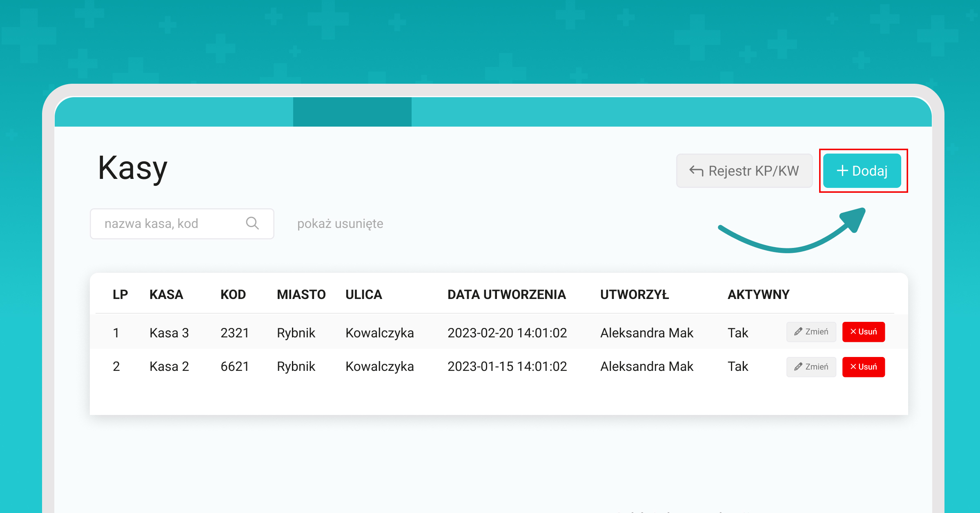Sort by MIASTO column header
980x513 pixels.
tap(301, 294)
